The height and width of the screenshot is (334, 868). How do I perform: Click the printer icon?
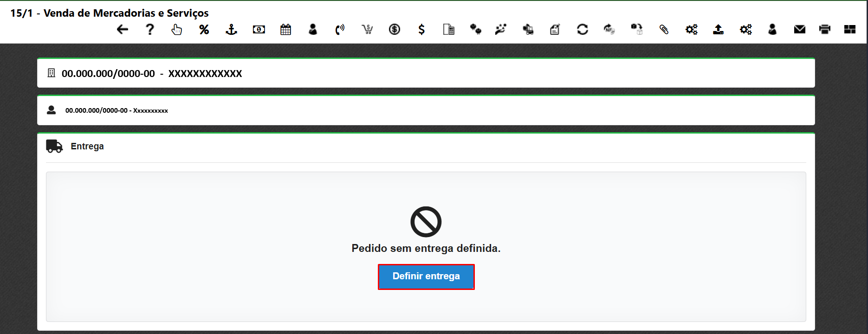coord(825,30)
